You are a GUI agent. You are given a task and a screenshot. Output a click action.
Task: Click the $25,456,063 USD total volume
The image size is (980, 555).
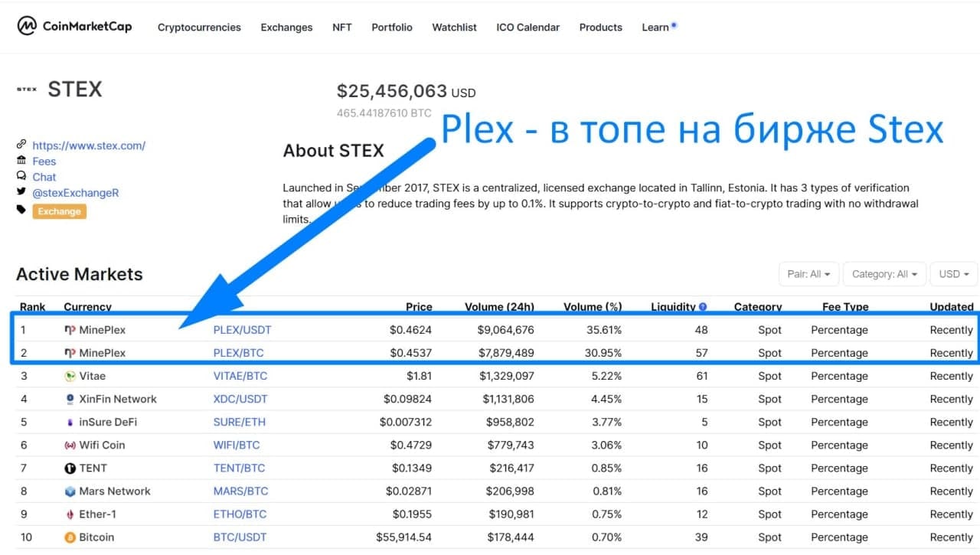(x=406, y=91)
